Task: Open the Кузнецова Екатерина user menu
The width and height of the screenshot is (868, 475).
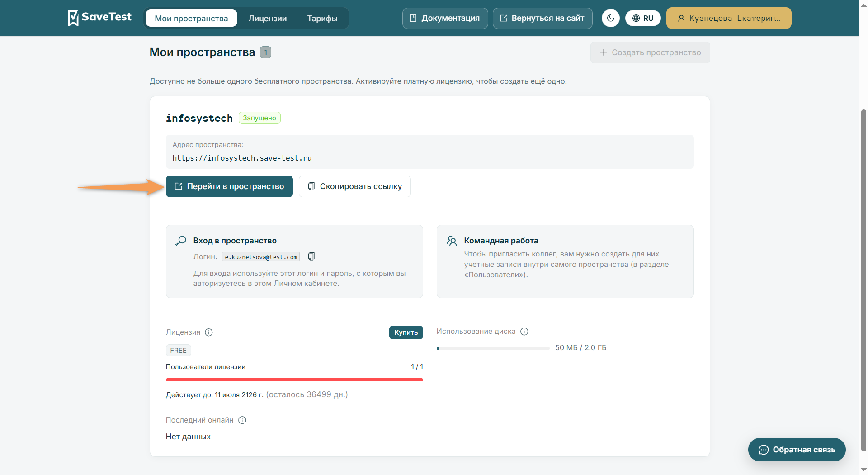Action: point(729,18)
